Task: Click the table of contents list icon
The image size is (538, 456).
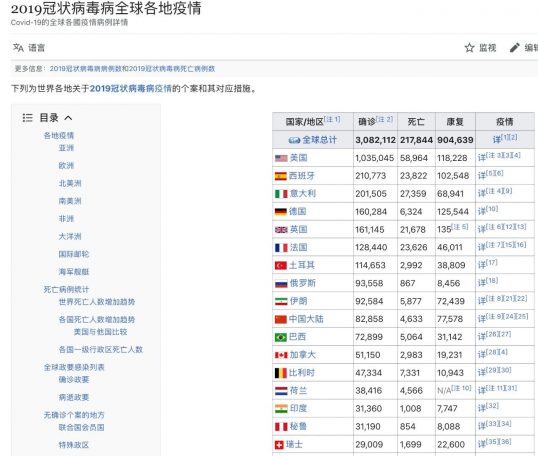Action: (x=27, y=118)
